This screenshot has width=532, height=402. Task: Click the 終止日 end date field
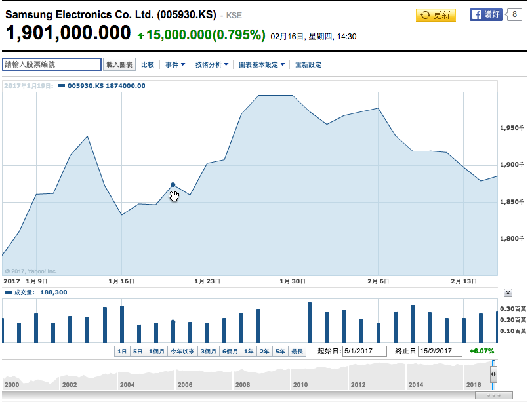pyautogui.click(x=440, y=351)
